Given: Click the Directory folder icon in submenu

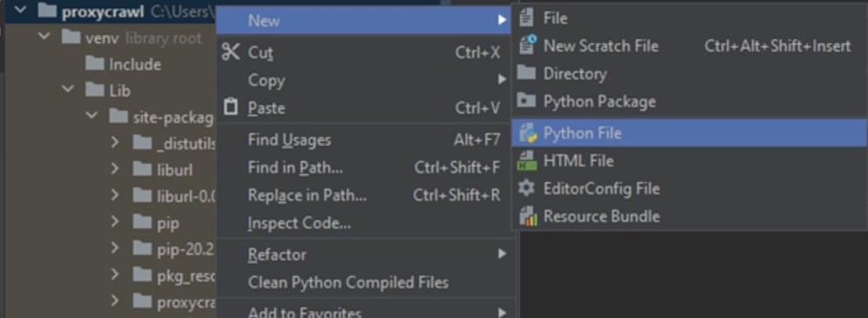Looking at the screenshot, I should pos(526,73).
